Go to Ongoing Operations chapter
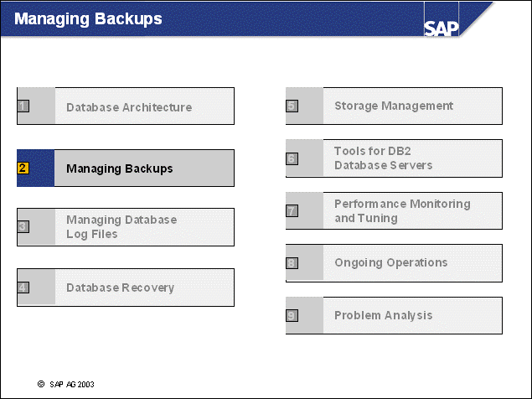The height and width of the screenshot is (399, 532). click(x=390, y=262)
